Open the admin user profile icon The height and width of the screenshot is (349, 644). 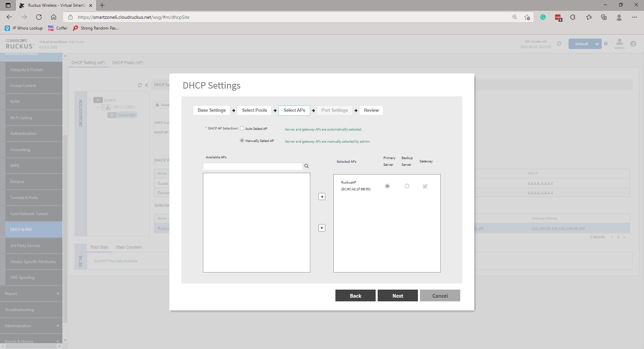coord(619,42)
